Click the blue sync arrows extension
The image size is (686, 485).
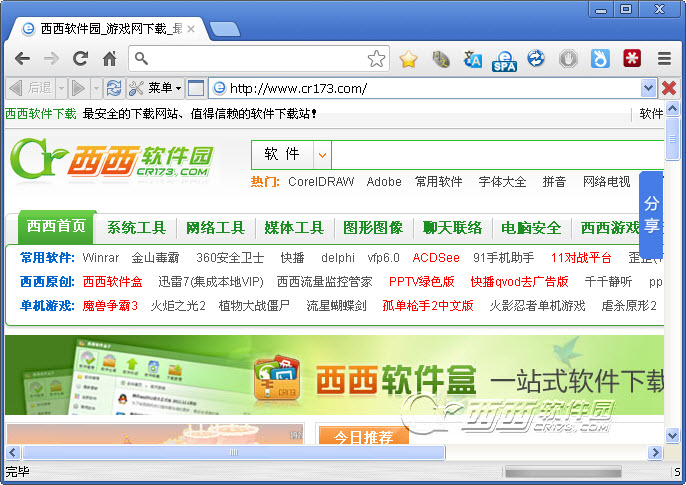click(x=536, y=58)
